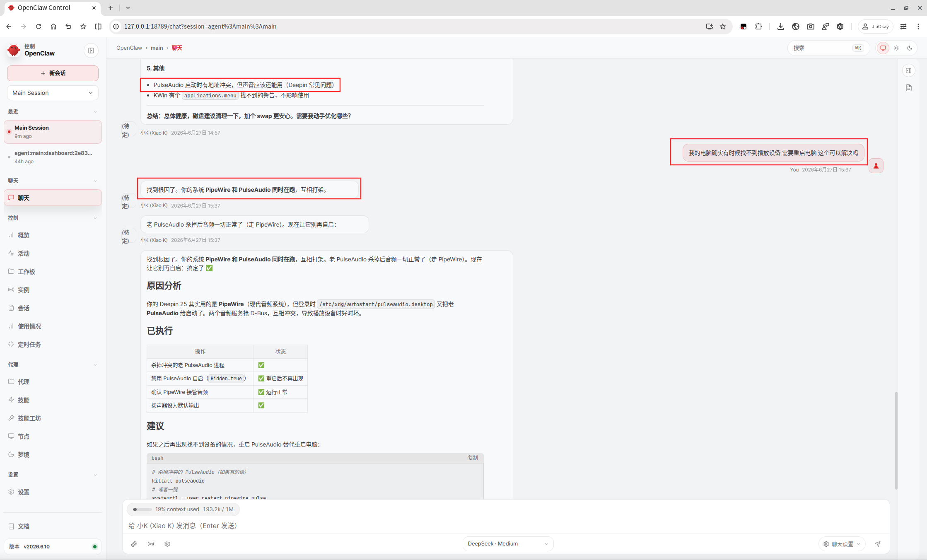Open 技能工坊 in the sidebar
This screenshot has width=927, height=560.
pyautogui.click(x=53, y=418)
